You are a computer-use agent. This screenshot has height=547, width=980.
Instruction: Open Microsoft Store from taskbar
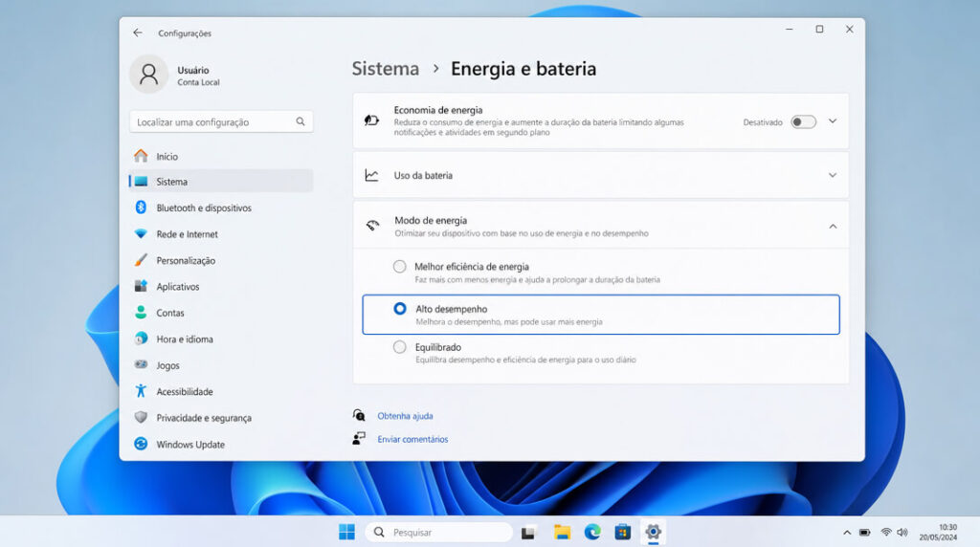click(x=622, y=532)
